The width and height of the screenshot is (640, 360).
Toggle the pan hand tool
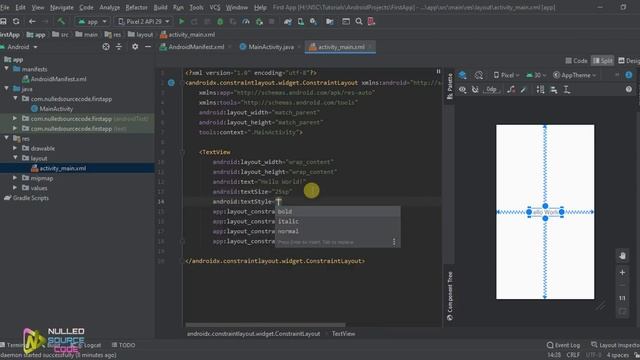click(x=622, y=256)
